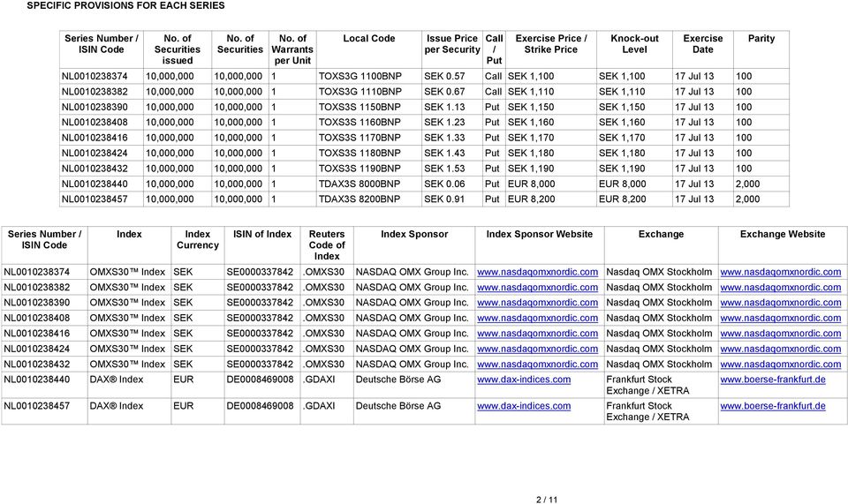Open Exchange Website link for NL0010238424
848x504 pixels.
[780, 349]
